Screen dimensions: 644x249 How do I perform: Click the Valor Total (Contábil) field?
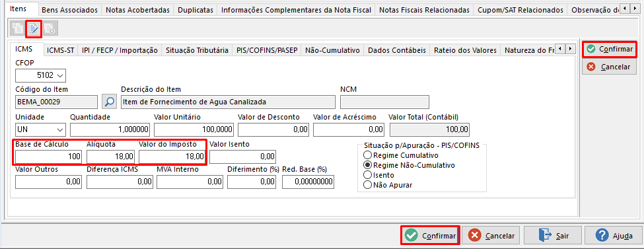point(429,129)
